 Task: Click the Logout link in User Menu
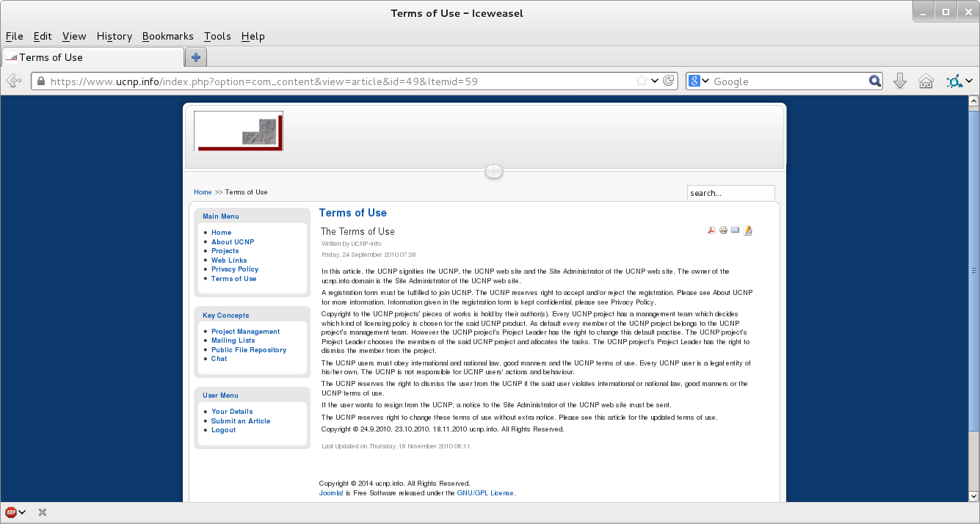click(x=223, y=430)
